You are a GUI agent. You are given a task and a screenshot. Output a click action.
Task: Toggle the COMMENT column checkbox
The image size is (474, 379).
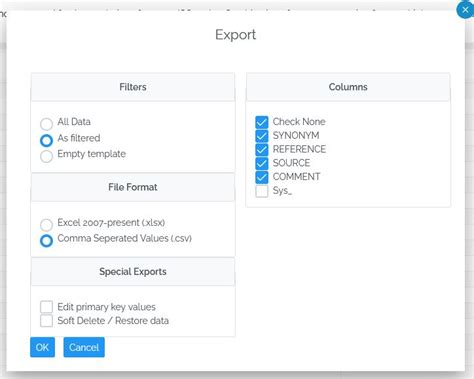pos(262,177)
